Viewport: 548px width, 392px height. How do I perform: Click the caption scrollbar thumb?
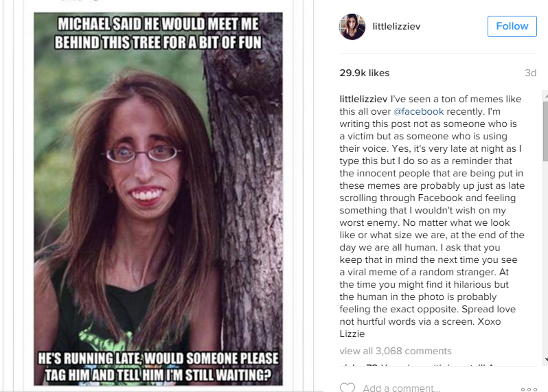(545, 131)
